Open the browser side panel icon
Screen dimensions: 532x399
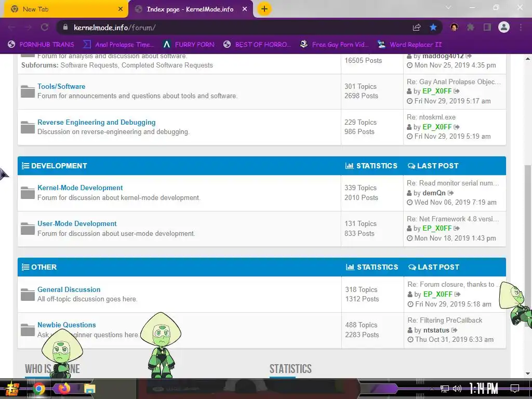point(487,27)
